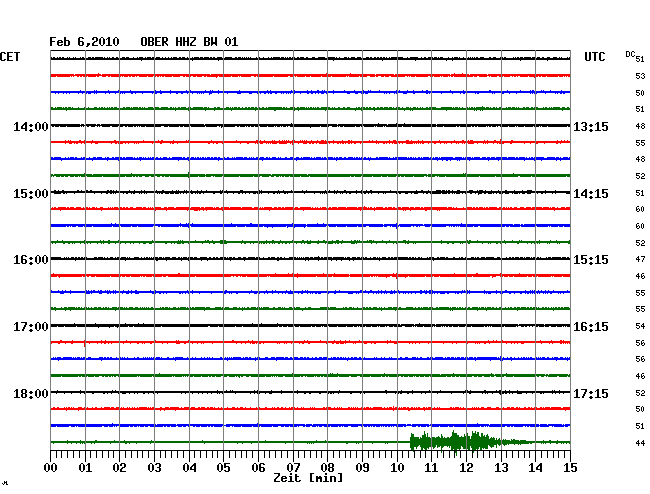Click the 08 minute axis tick label
Viewport: 650px width, 494px height.
(327, 467)
